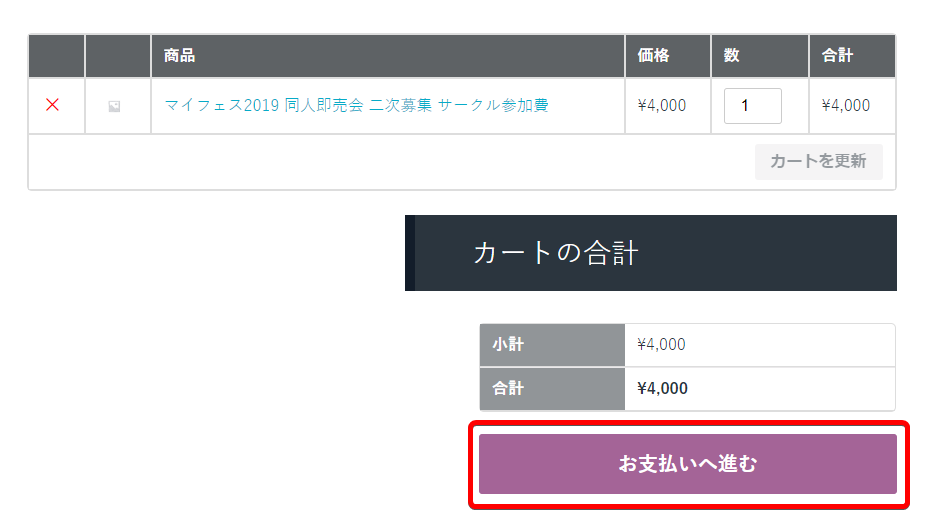The height and width of the screenshot is (527, 925).
Task: Select the 合計 label in cart totals
Action: (508, 388)
